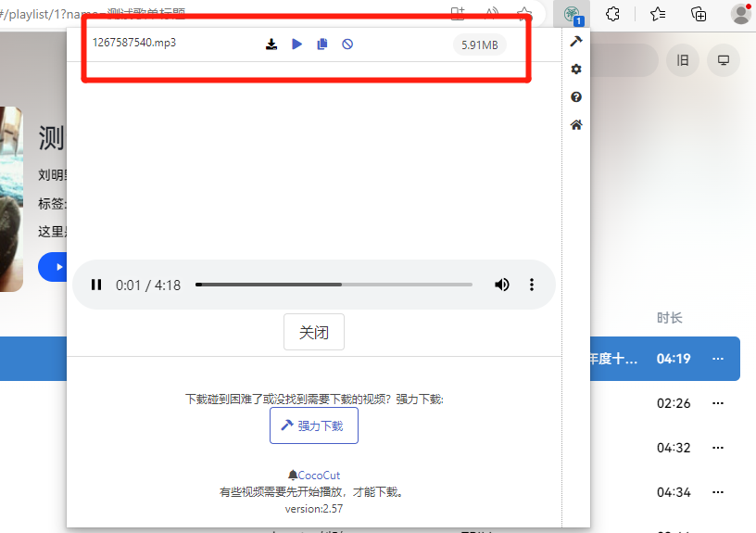The width and height of the screenshot is (756, 533).
Task: Click the 1267587540.mp3 file name
Action: point(134,43)
